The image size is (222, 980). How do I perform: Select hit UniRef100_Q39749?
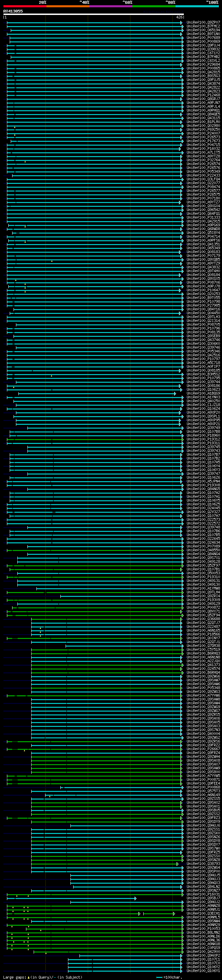(x=203, y=427)
